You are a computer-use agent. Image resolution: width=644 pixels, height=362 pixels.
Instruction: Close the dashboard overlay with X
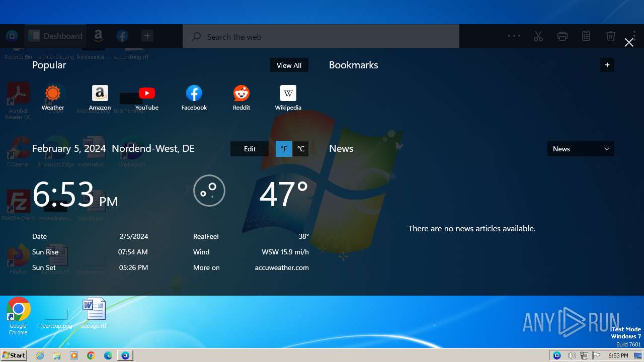[629, 42]
